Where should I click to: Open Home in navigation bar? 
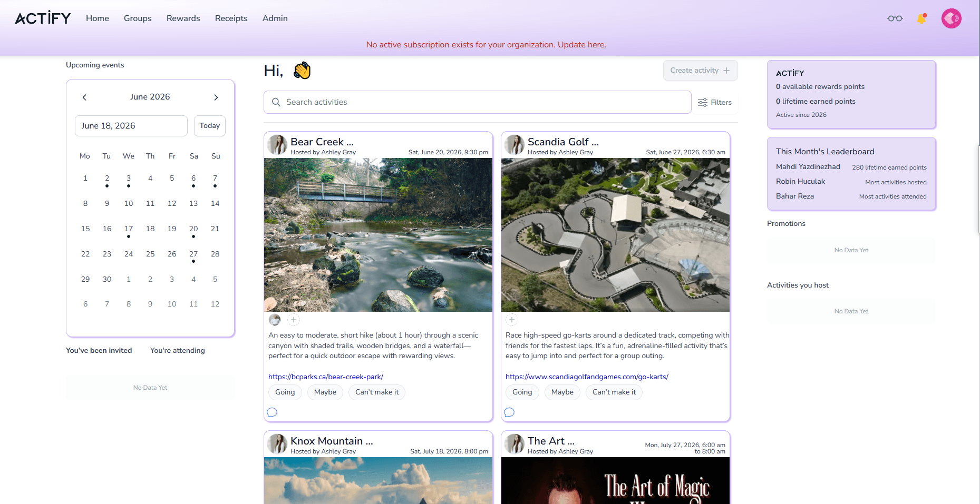pyautogui.click(x=98, y=18)
